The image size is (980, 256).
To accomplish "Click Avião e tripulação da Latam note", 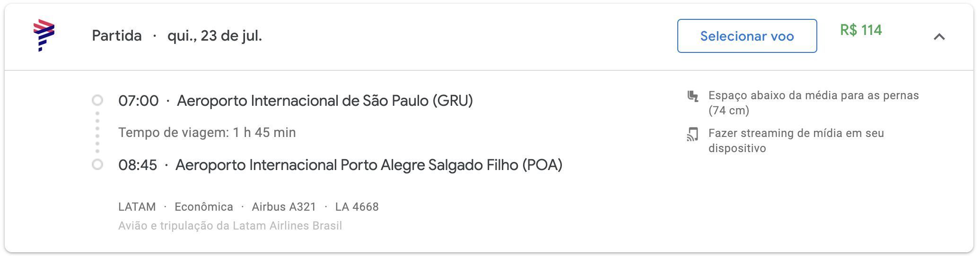I will 230,226.
